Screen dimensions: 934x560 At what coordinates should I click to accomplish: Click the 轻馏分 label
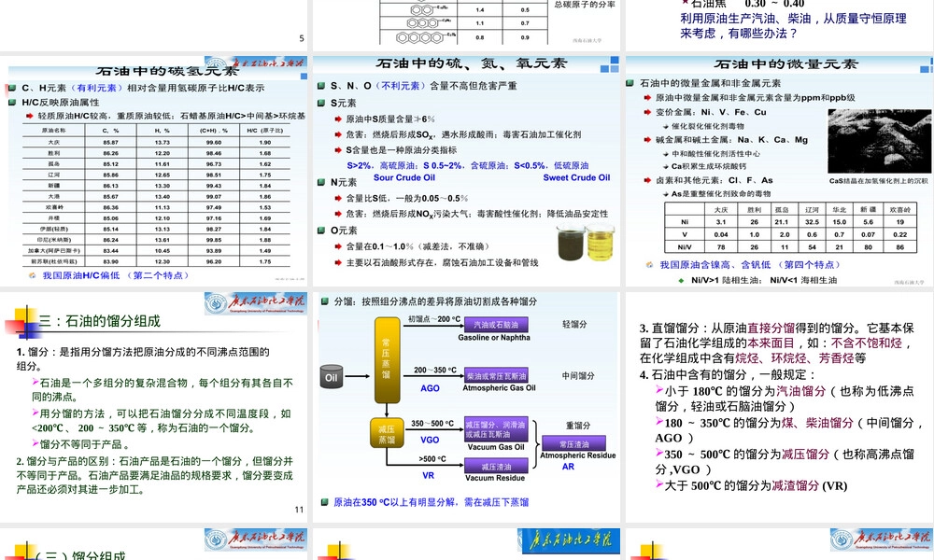(574, 325)
